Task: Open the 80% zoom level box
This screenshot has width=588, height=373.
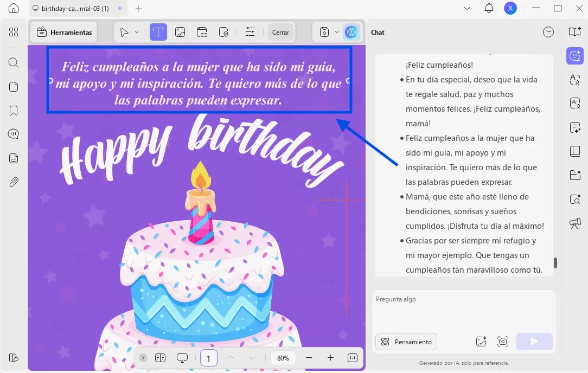Action: click(283, 358)
